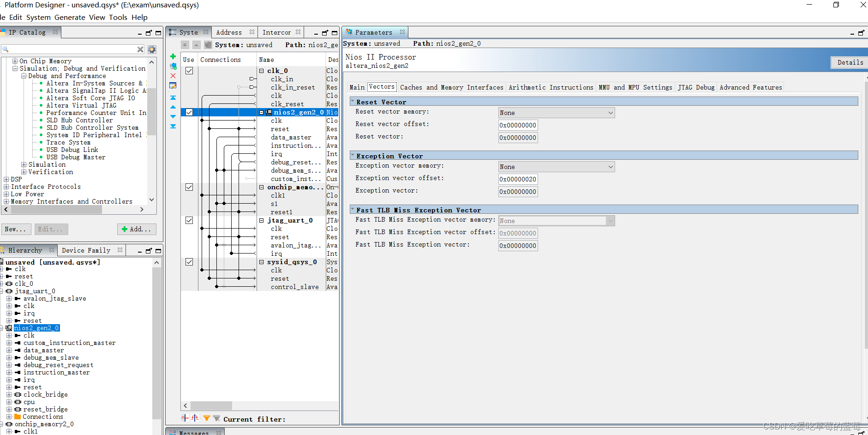
Task: Click the second reset domains display icon
Action: tap(195, 418)
